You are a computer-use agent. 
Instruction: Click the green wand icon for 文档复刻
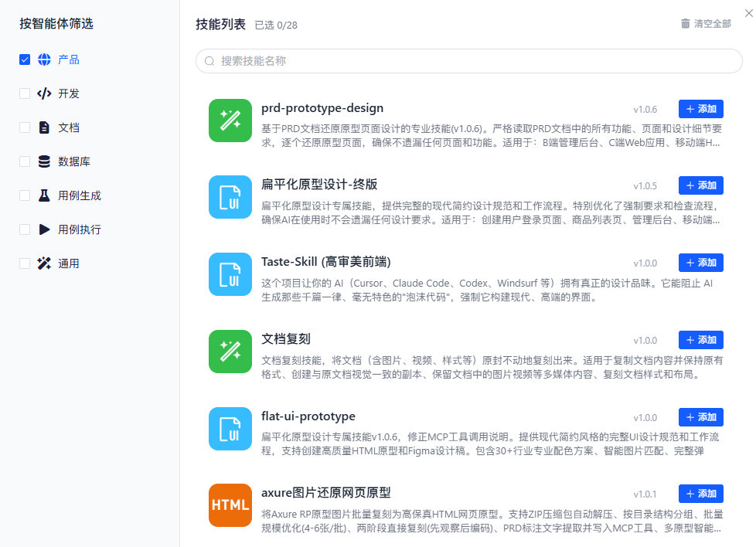[x=230, y=352]
